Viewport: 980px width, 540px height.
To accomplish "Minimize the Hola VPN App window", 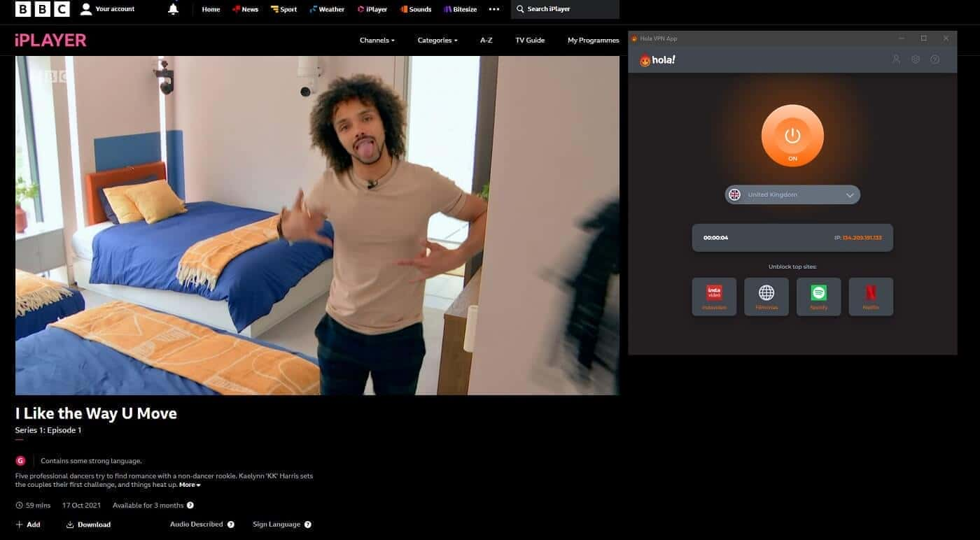I will (x=902, y=38).
